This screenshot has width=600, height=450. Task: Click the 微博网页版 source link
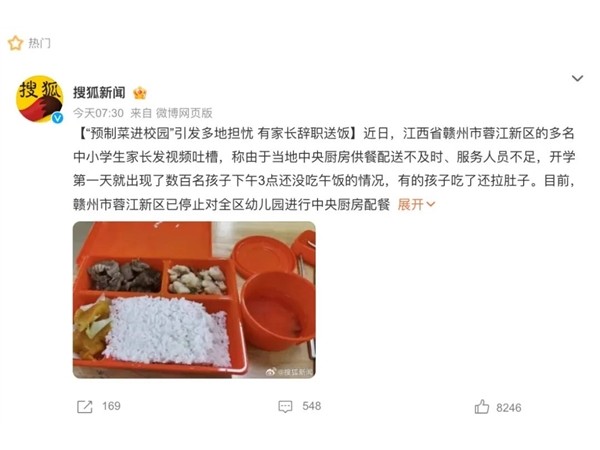click(x=184, y=113)
